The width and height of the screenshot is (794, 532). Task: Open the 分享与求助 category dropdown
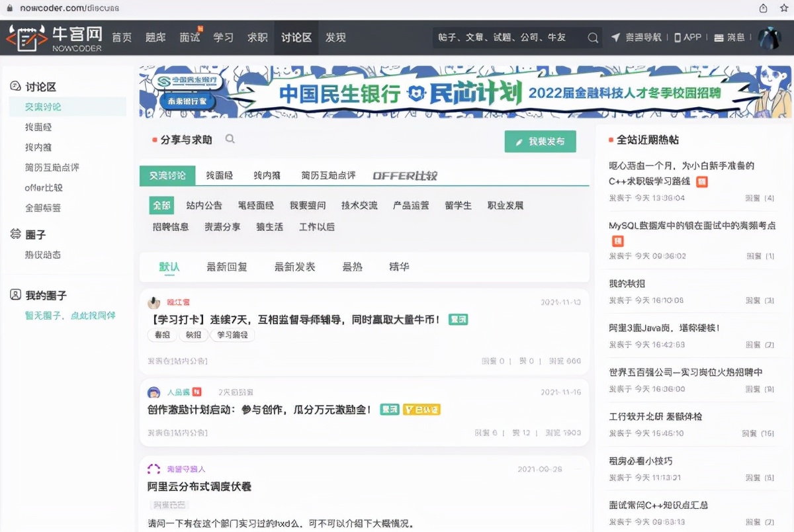pos(185,140)
